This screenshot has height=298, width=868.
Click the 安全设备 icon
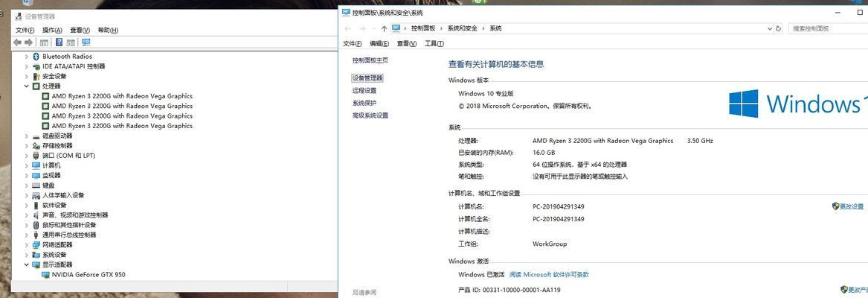[x=36, y=77]
